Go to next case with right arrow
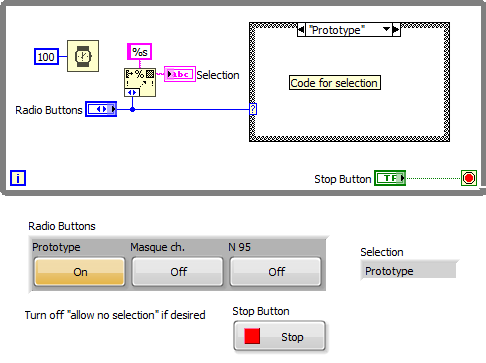 [x=396, y=30]
